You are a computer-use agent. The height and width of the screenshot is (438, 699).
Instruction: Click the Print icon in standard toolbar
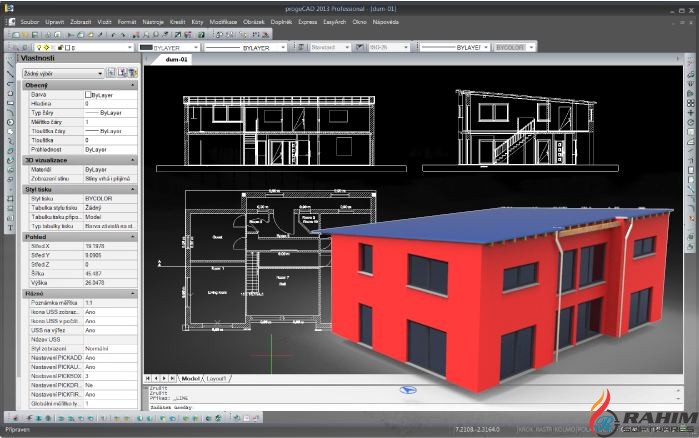tap(48, 35)
